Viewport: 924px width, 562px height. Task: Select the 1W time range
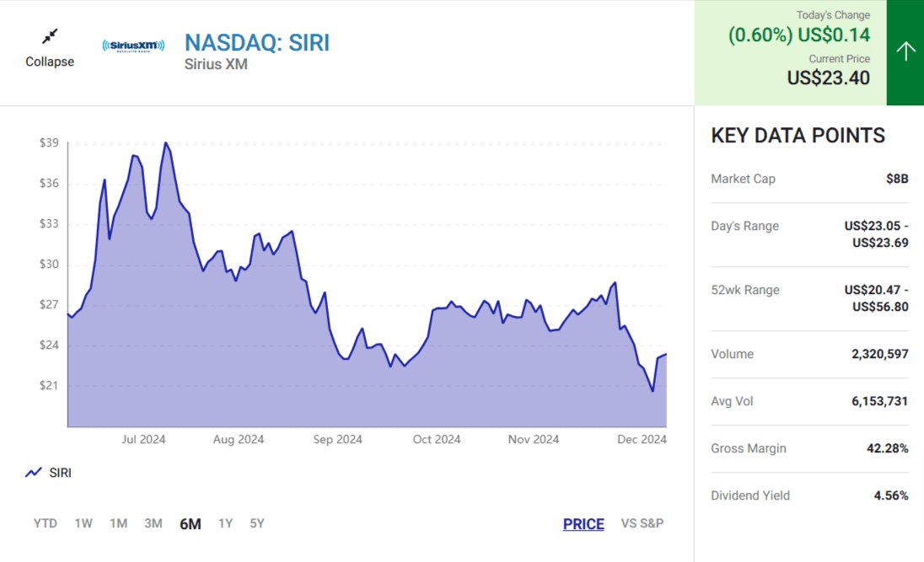coord(83,523)
